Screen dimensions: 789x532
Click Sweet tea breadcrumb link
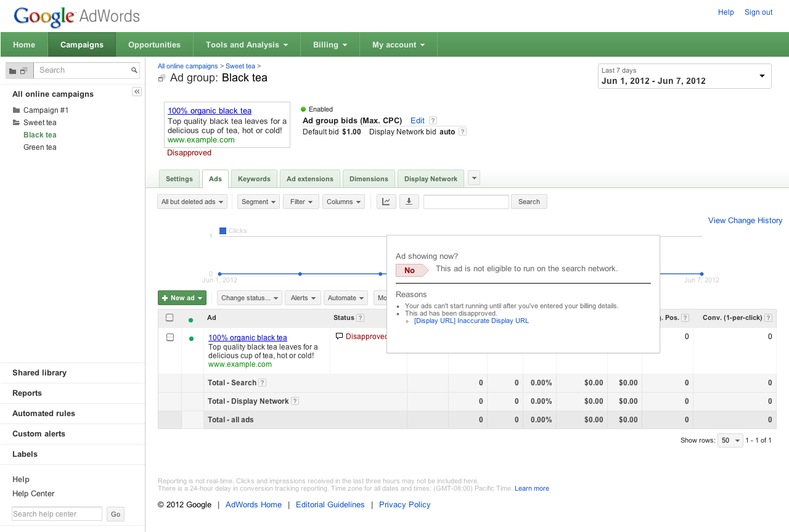tap(240, 66)
